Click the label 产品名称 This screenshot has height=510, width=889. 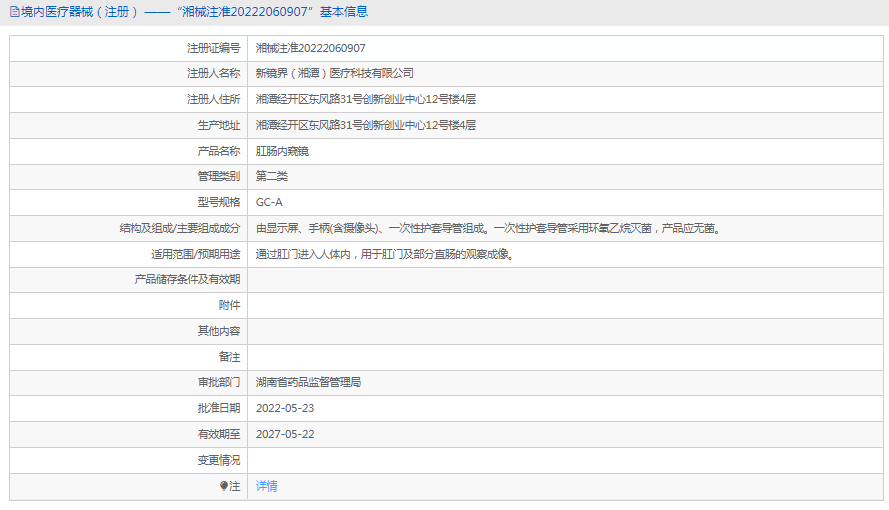[219, 151]
